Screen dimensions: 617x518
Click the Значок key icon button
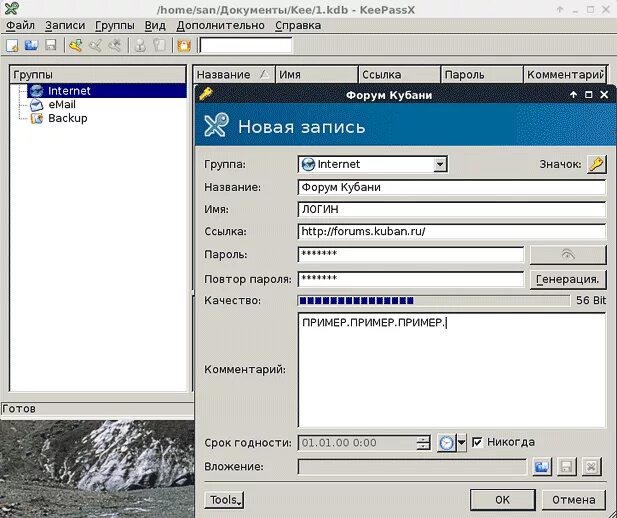coord(597,164)
